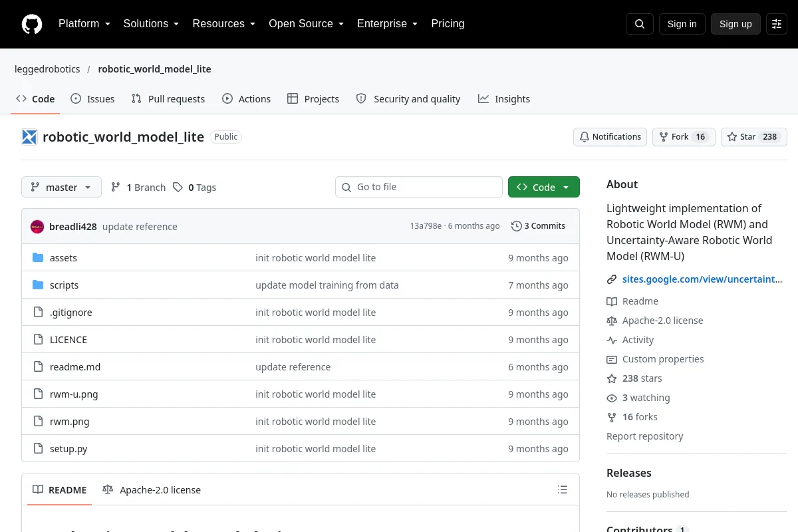Click the Notifications bell button
The height and width of the screenshot is (532, 798).
point(610,137)
